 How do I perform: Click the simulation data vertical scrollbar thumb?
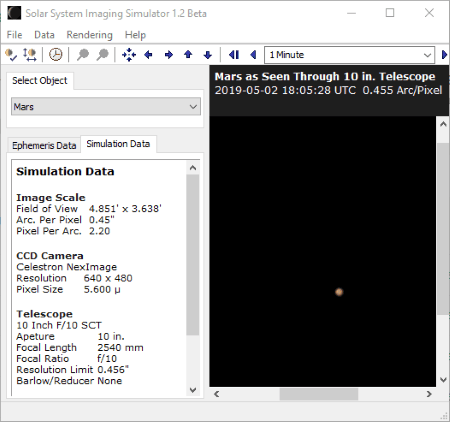(193, 255)
